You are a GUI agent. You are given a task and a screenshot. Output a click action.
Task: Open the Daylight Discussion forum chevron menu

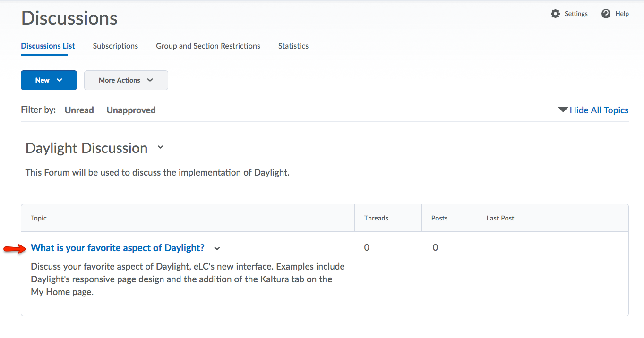click(160, 147)
